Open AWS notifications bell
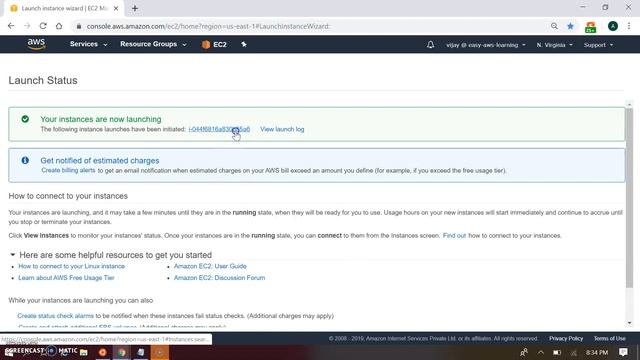Image resolution: width=640 pixels, height=360 pixels. coord(430,45)
